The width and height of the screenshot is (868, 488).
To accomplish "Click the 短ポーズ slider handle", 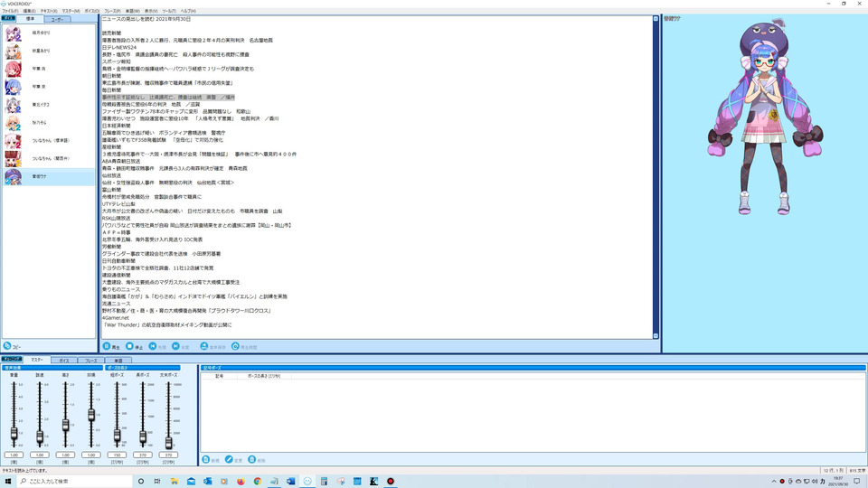I will coord(117,436).
